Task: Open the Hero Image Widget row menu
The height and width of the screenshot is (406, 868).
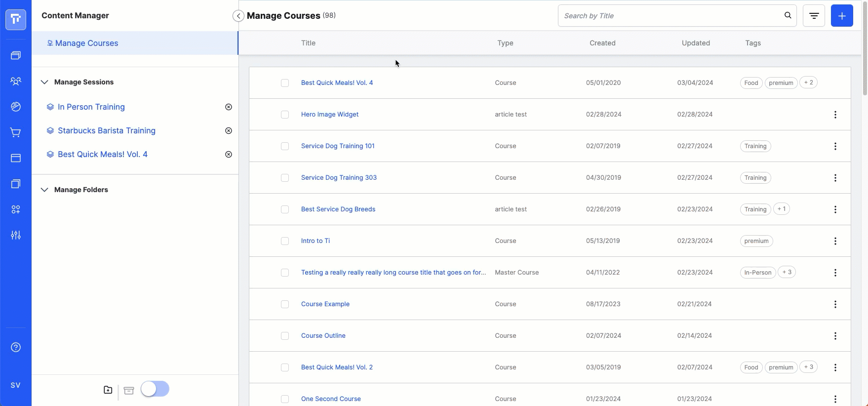Action: (x=835, y=115)
